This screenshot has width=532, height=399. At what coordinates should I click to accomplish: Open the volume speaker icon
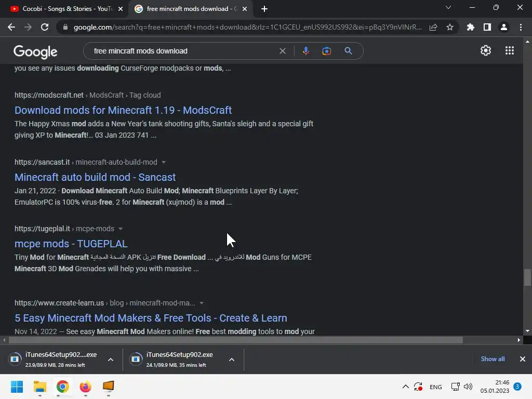(x=468, y=387)
